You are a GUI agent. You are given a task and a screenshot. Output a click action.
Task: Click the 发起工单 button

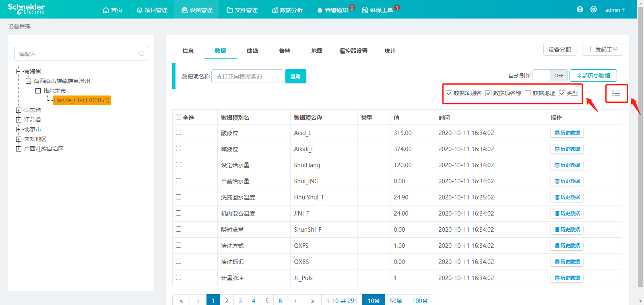(603, 49)
